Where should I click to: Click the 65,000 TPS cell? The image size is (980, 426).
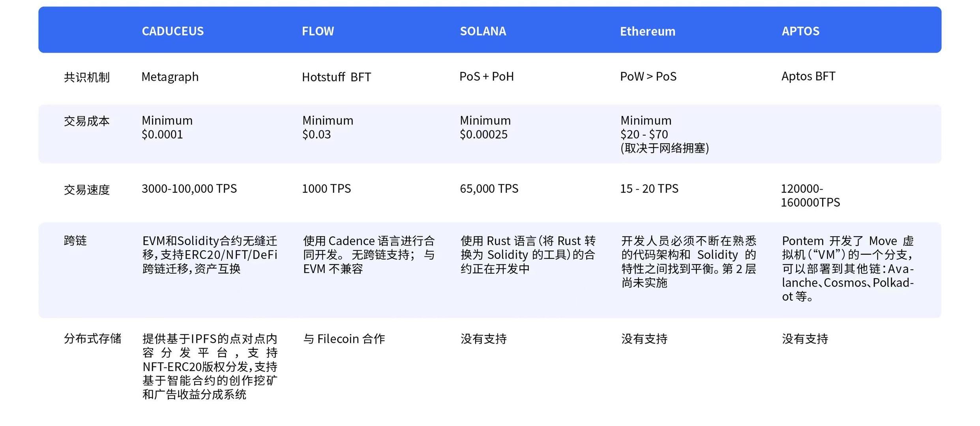(x=489, y=189)
